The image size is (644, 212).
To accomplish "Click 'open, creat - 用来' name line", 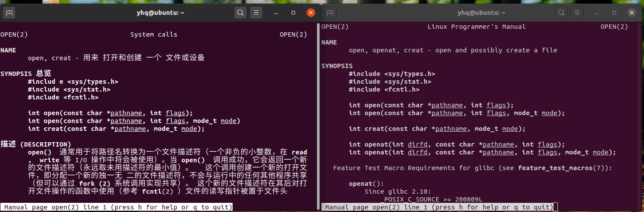I will pyautogui.click(x=116, y=58).
